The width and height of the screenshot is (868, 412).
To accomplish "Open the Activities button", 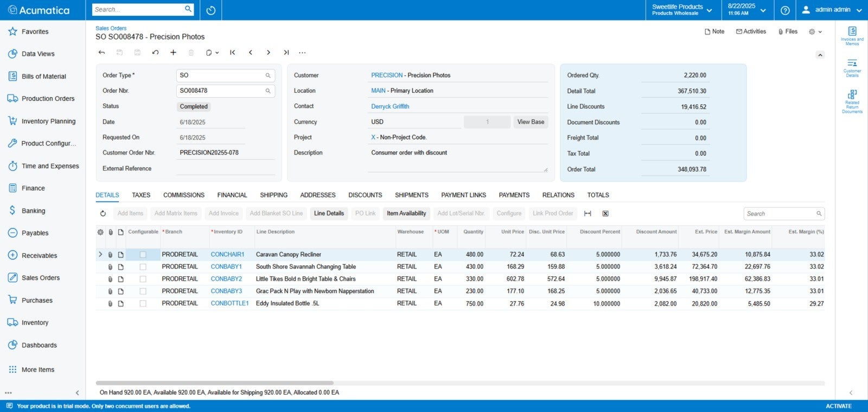I will (x=751, y=31).
